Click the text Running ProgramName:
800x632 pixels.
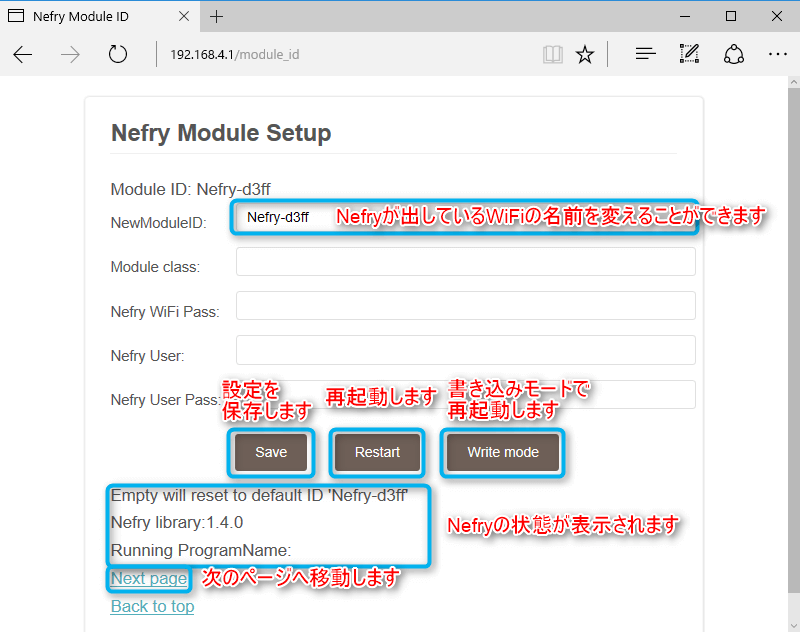[x=201, y=550]
